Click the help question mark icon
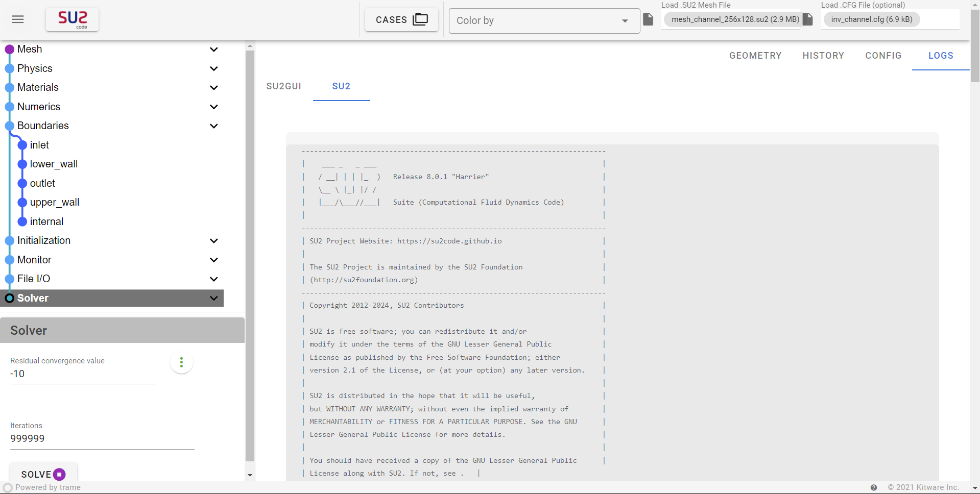This screenshot has height=494, width=980. click(874, 487)
